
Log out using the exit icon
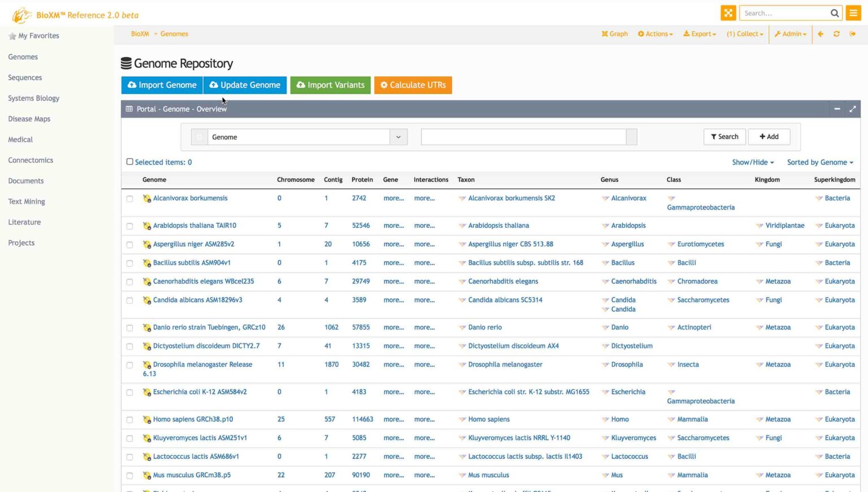pos(852,34)
